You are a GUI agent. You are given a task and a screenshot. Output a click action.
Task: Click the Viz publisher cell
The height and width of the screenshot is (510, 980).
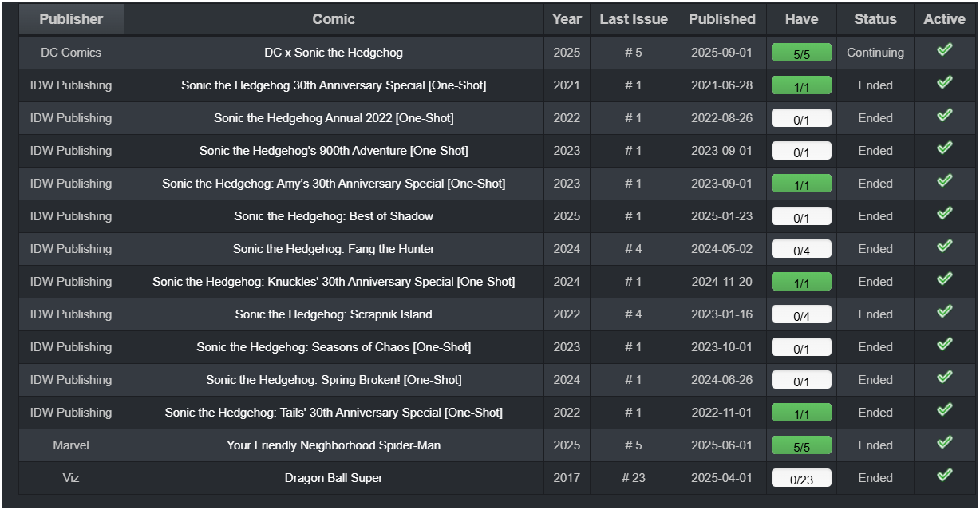71,478
